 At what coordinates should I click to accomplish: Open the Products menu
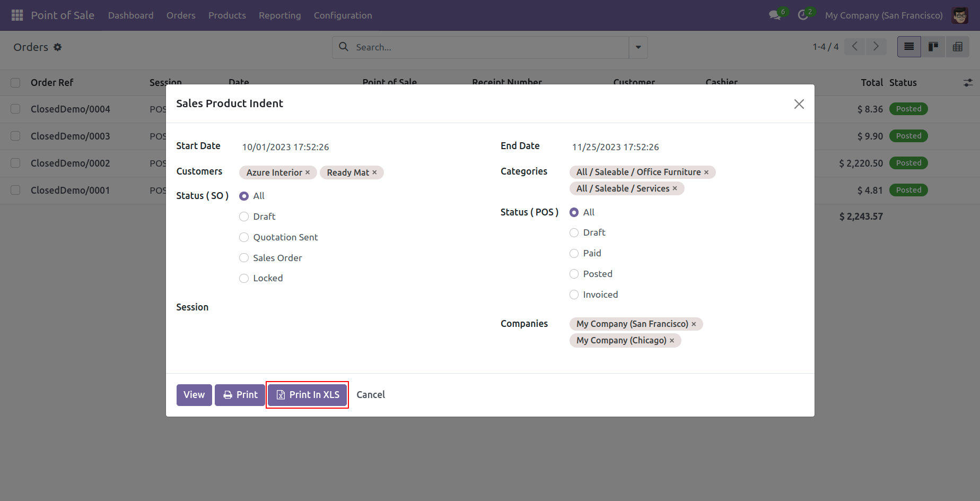click(x=227, y=15)
